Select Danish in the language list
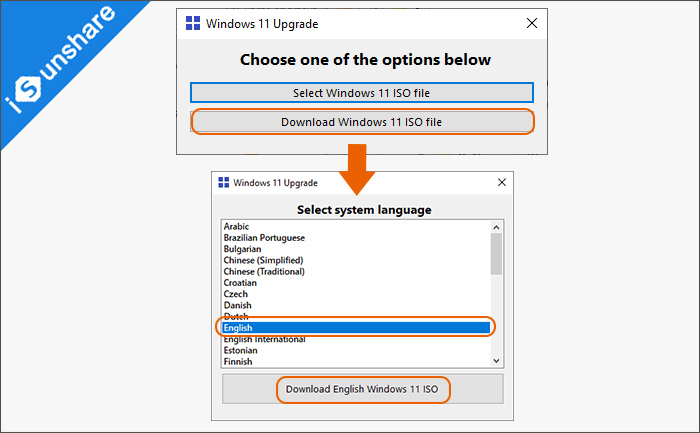This screenshot has height=433, width=700. (x=356, y=305)
